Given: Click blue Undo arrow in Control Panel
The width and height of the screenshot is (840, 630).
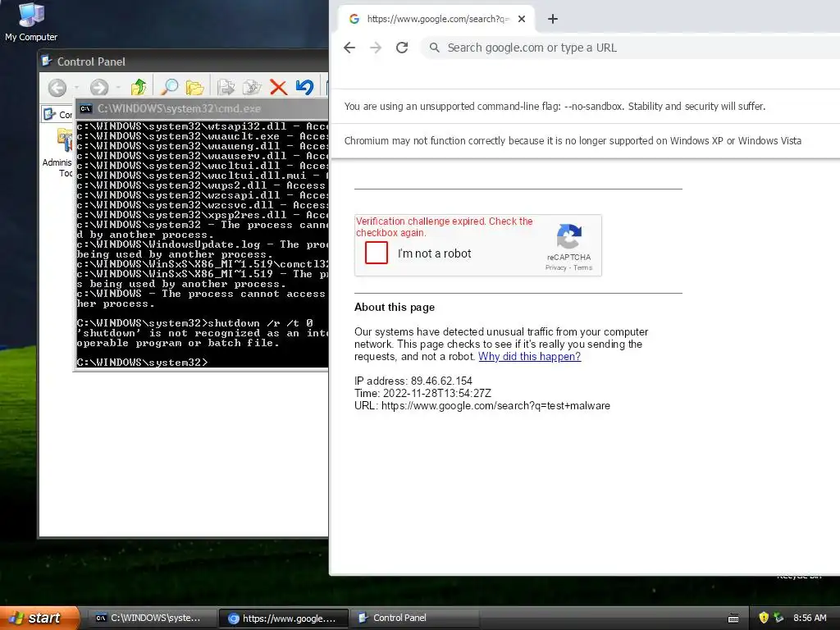Looking at the screenshot, I should click(304, 87).
